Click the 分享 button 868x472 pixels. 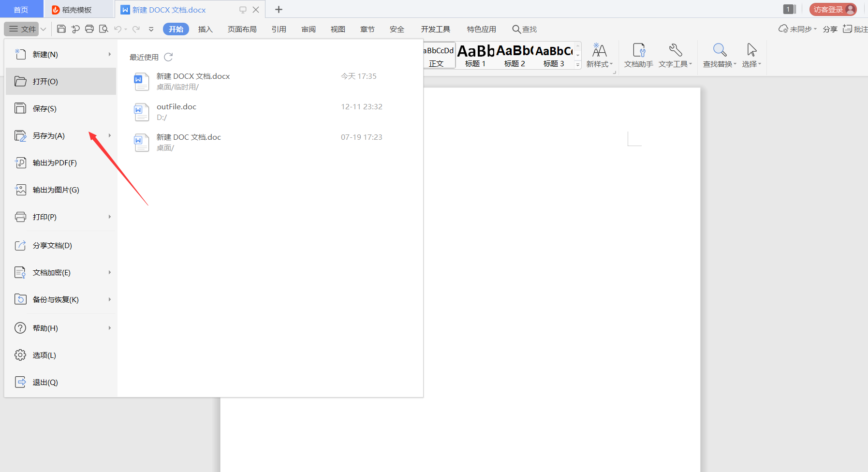pos(830,29)
